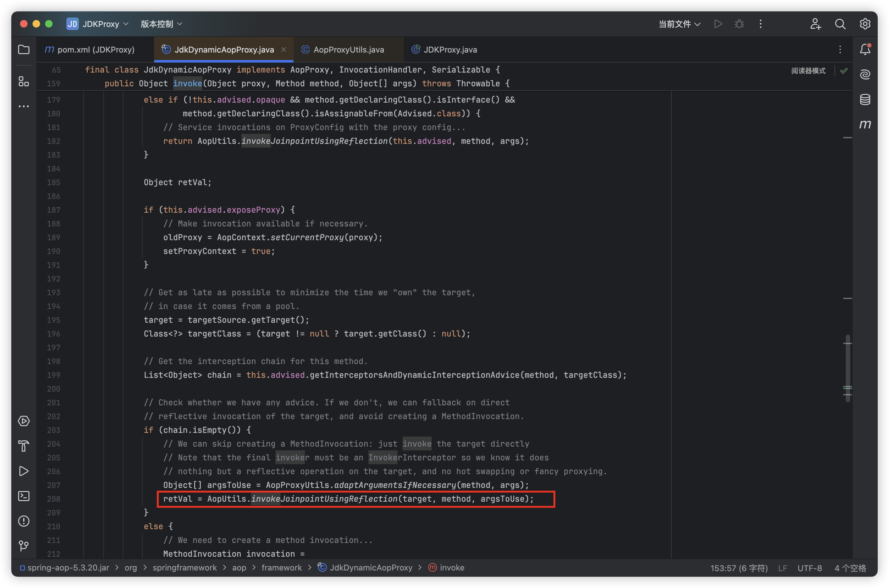Open editor tabs options menu
The image size is (889, 588).
840,49
